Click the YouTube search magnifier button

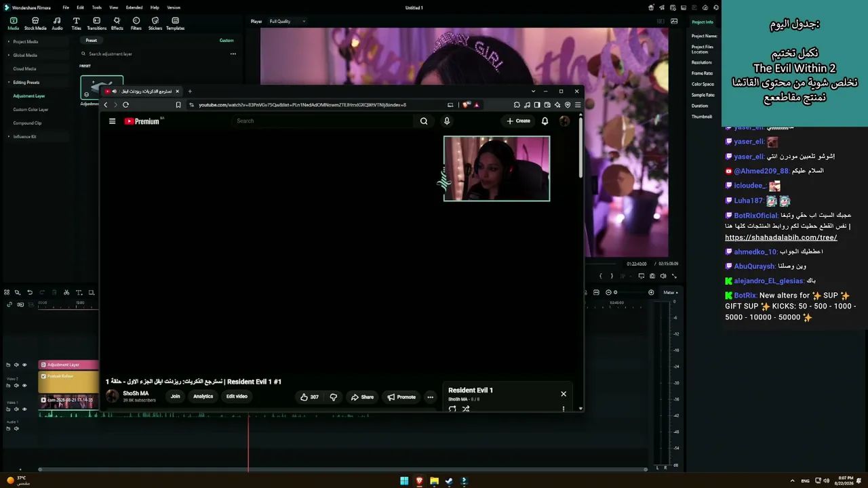(x=424, y=121)
